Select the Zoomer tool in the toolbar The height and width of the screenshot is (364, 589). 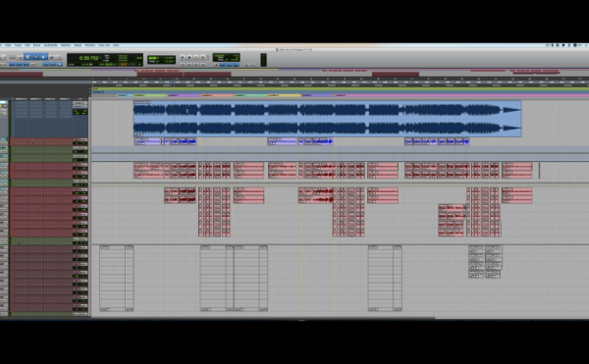click(20, 58)
